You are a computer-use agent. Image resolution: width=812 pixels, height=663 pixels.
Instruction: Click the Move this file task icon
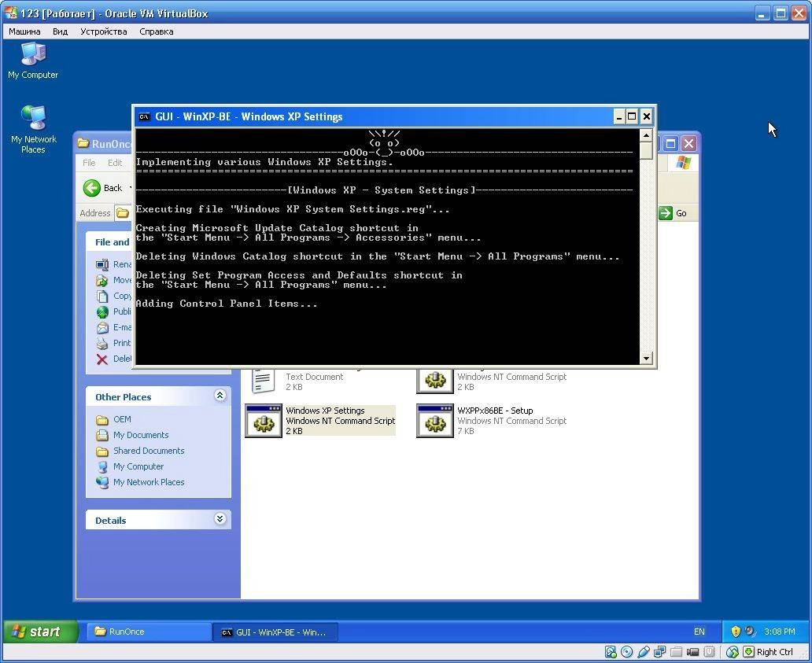(102, 281)
